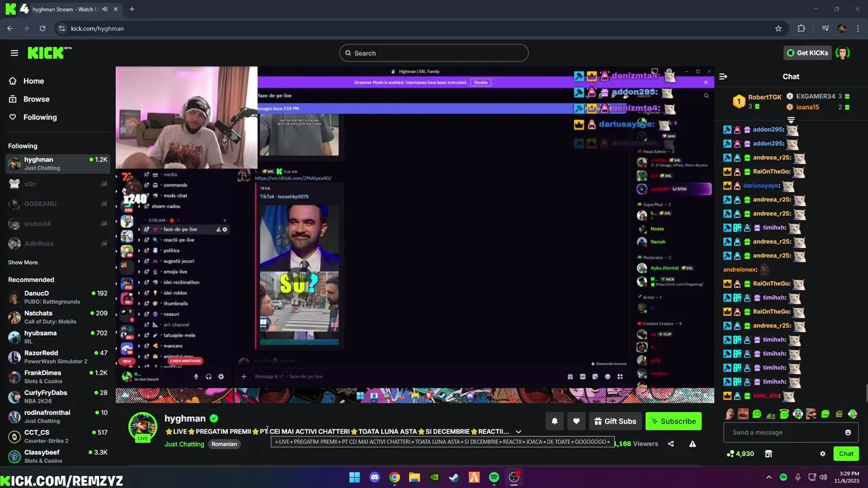Screen dimensions: 868x488
Task: Click Subscribe button
Action: (673, 422)
